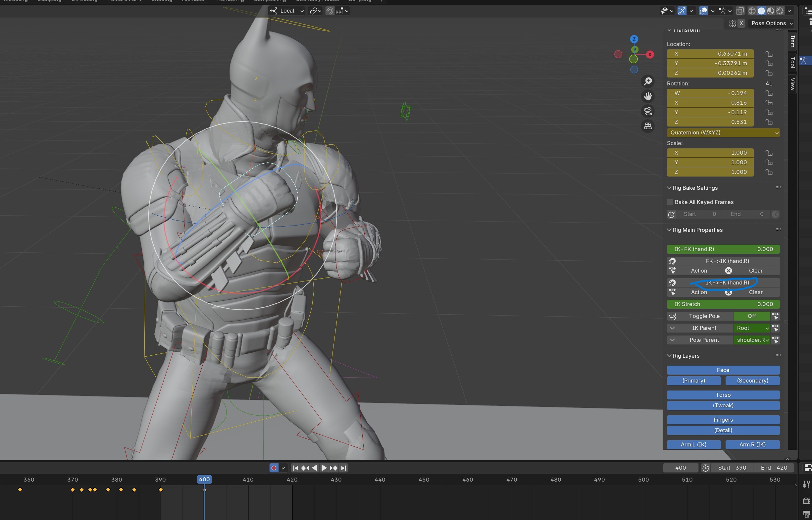Enable Bake All Keyed Frames checkbox
Screen dimensions: 812x520
pos(670,202)
